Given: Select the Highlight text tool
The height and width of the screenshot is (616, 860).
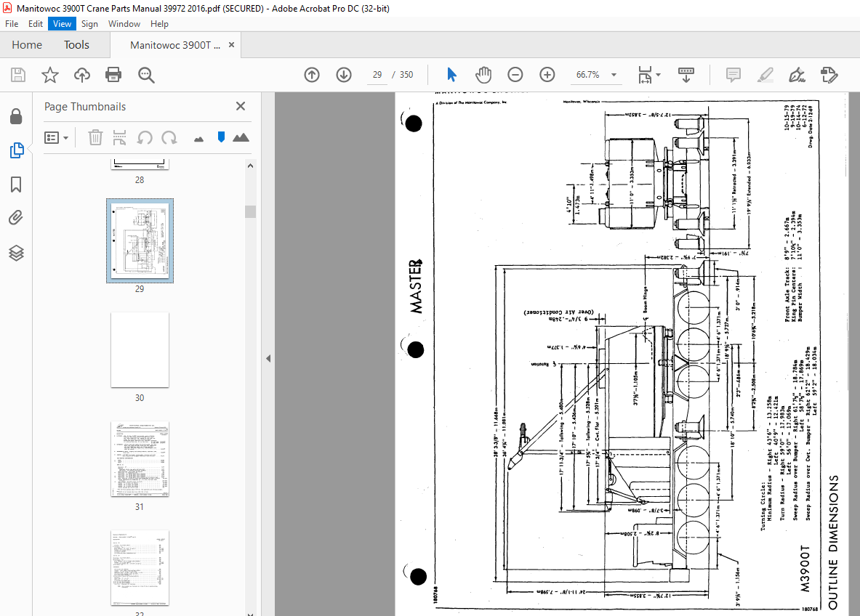Looking at the screenshot, I should point(765,75).
